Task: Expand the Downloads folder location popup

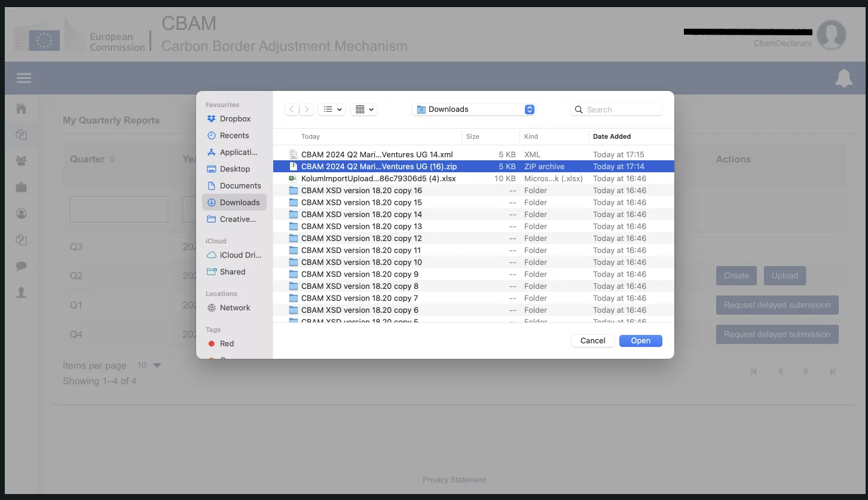Action: (x=473, y=109)
